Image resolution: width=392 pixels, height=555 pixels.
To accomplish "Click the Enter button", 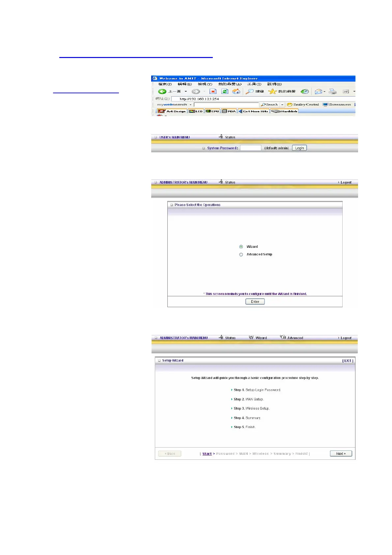I will 255,302.
